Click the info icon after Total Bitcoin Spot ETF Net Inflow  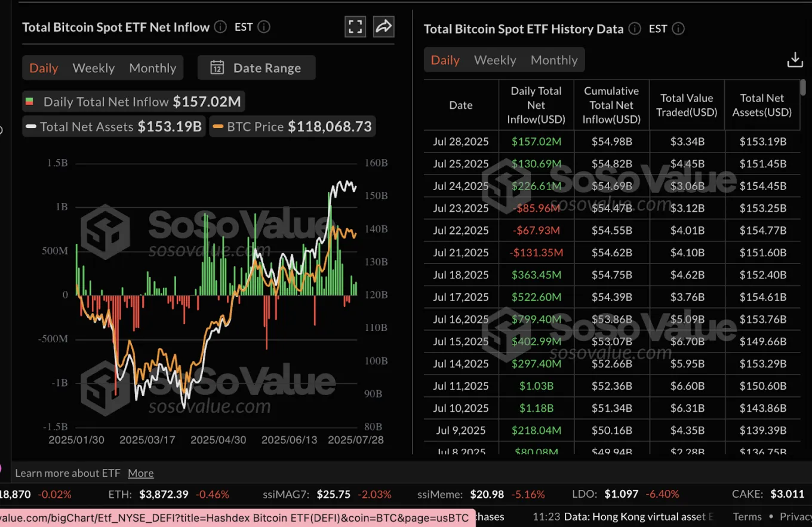[220, 27]
